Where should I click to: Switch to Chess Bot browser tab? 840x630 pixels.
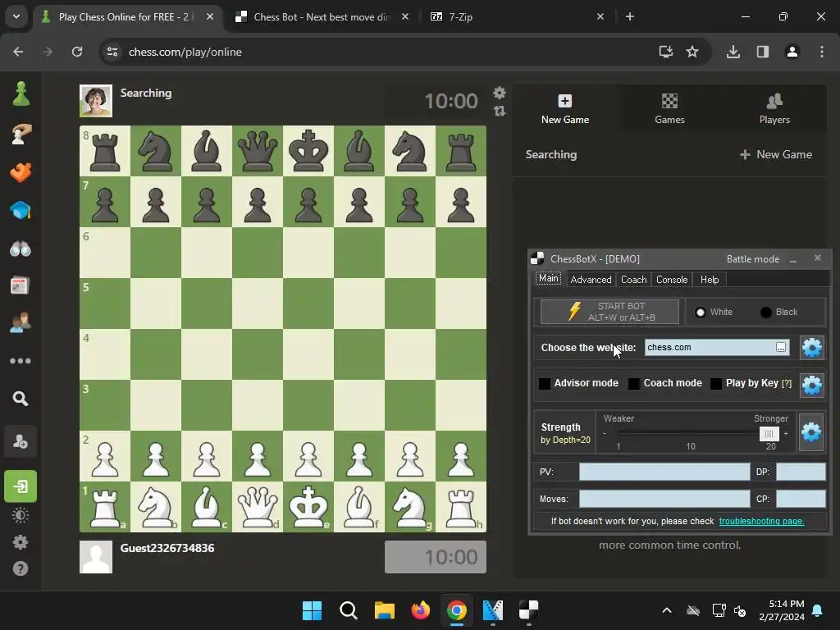(x=322, y=16)
